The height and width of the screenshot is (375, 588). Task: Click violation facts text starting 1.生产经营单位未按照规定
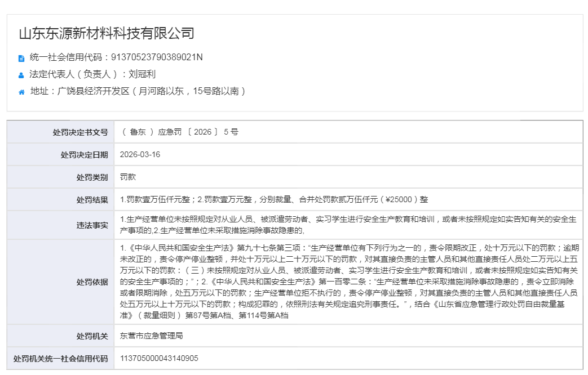[348, 225]
